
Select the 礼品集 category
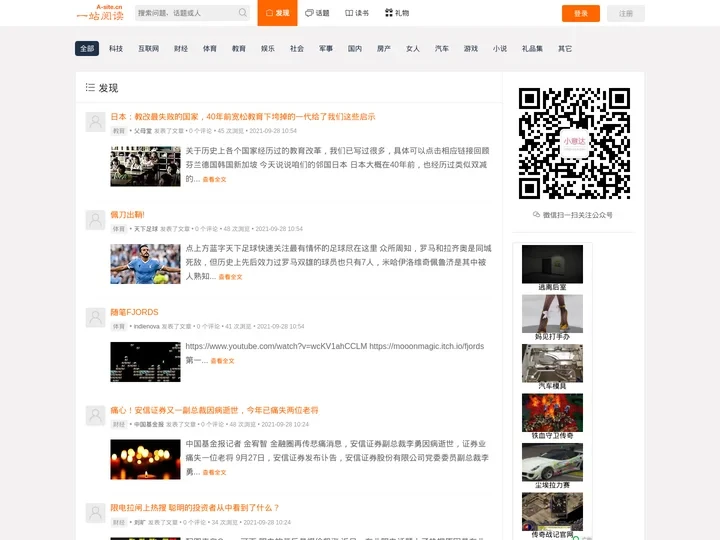(532, 48)
